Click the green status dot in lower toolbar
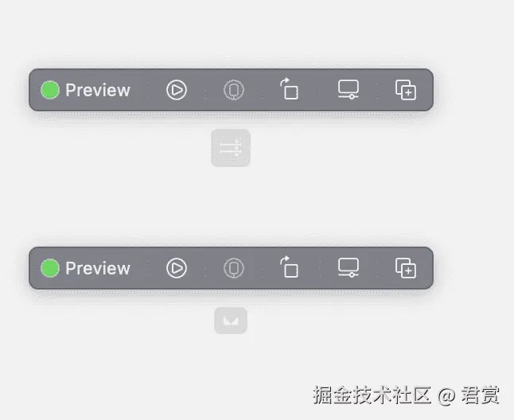Screen dimensions: 514x420 coord(50,268)
